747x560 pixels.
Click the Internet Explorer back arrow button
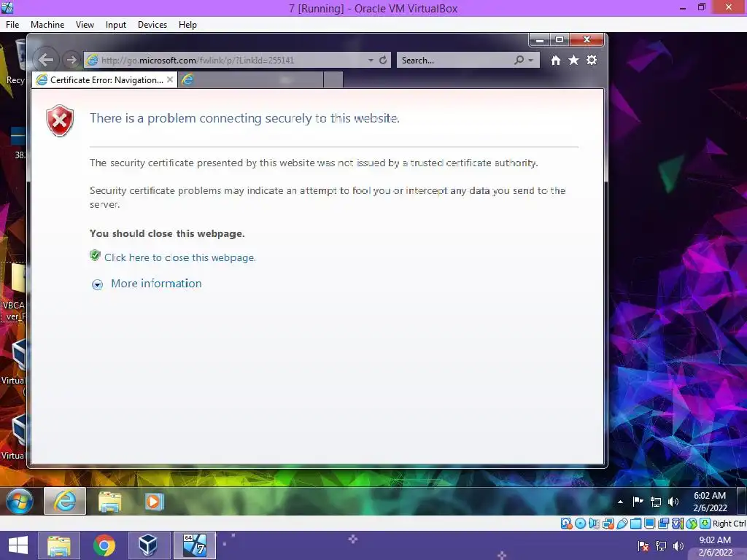(46, 60)
